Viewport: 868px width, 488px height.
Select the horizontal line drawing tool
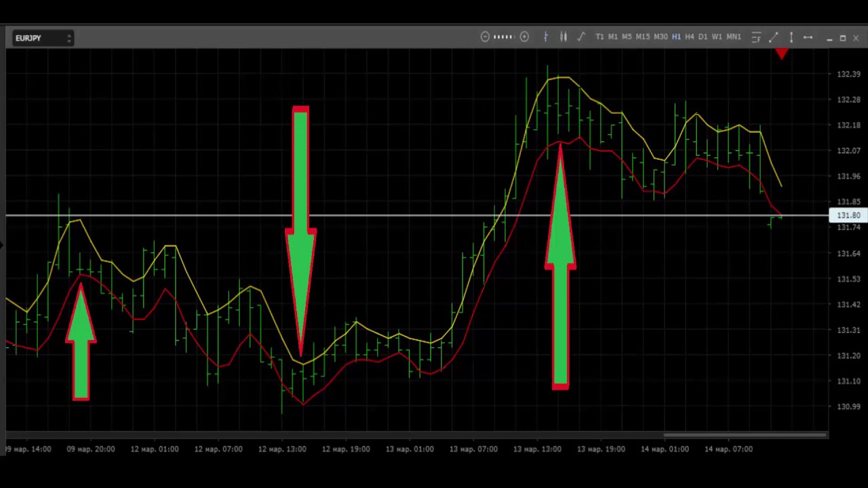[808, 38]
